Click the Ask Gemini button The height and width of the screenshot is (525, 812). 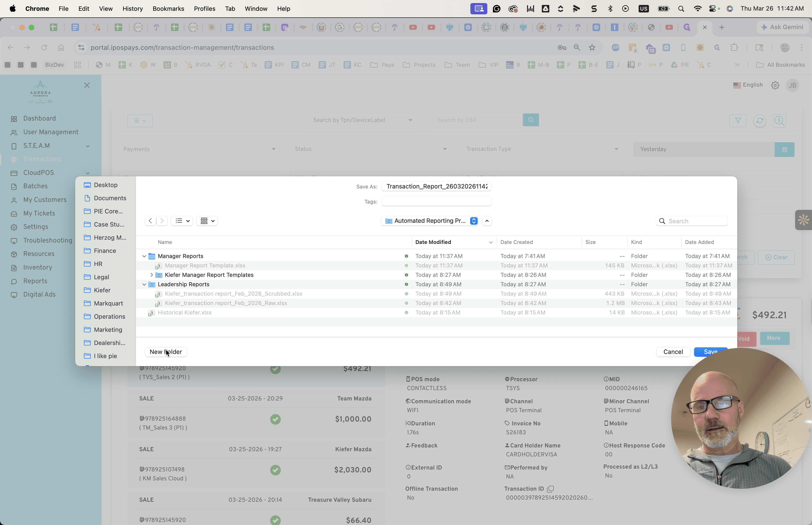coord(782,27)
